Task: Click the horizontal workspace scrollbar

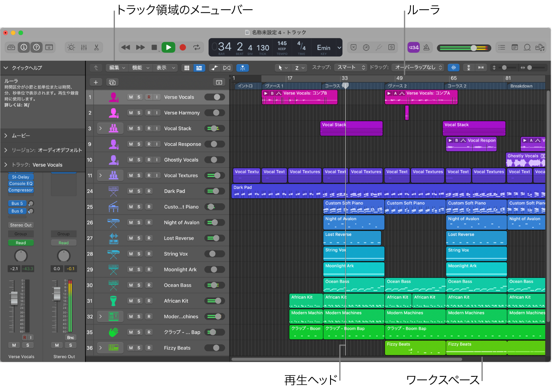Action: tap(347, 359)
